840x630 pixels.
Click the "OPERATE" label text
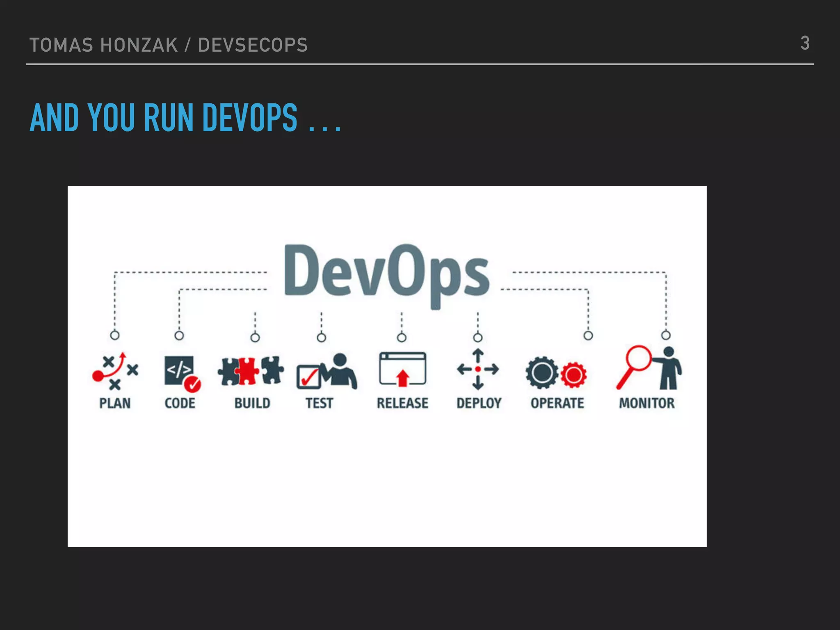click(557, 403)
